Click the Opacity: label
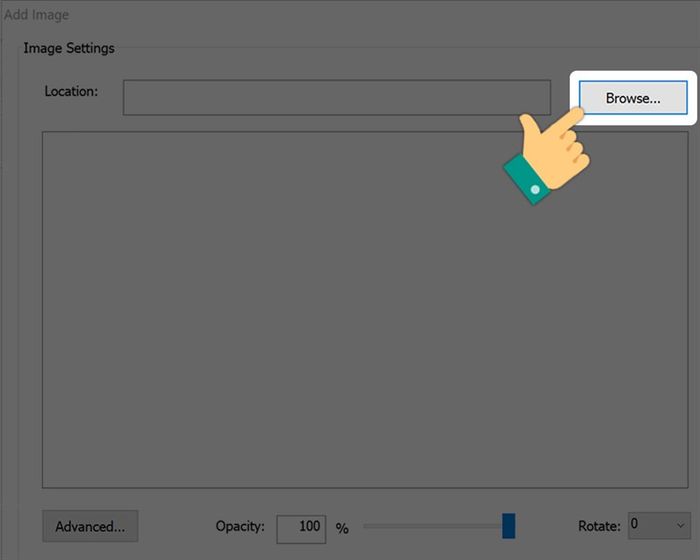The height and width of the screenshot is (560, 700). (240, 526)
